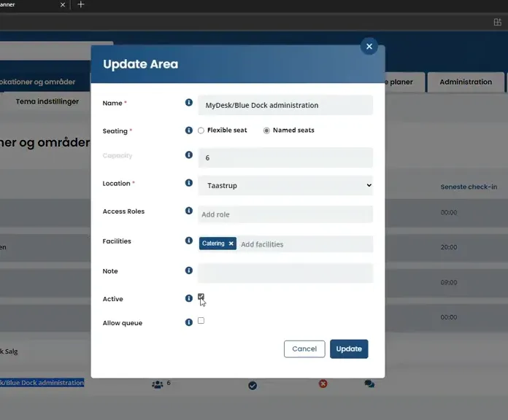Click the Capacity input field

[x=285, y=157]
